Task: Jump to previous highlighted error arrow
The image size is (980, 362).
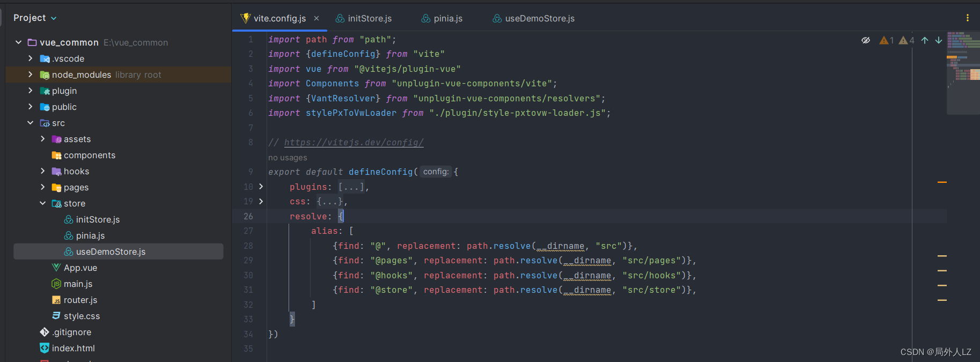Action: [925, 40]
